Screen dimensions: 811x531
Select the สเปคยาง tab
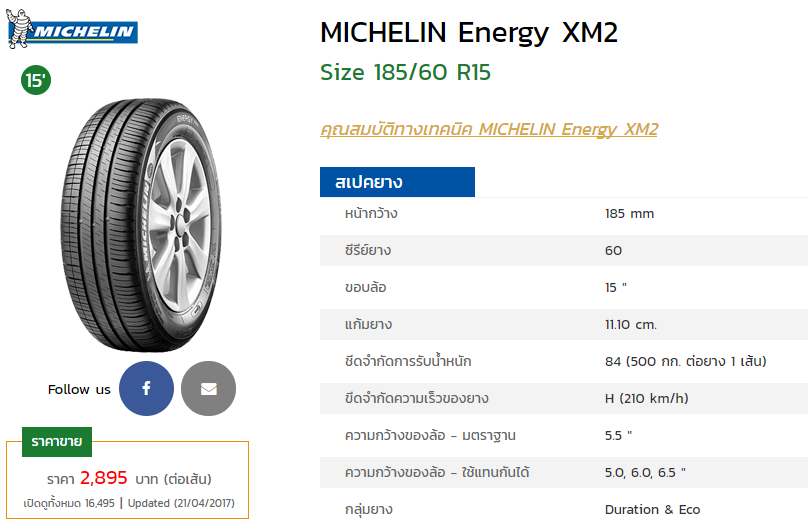[x=397, y=182]
